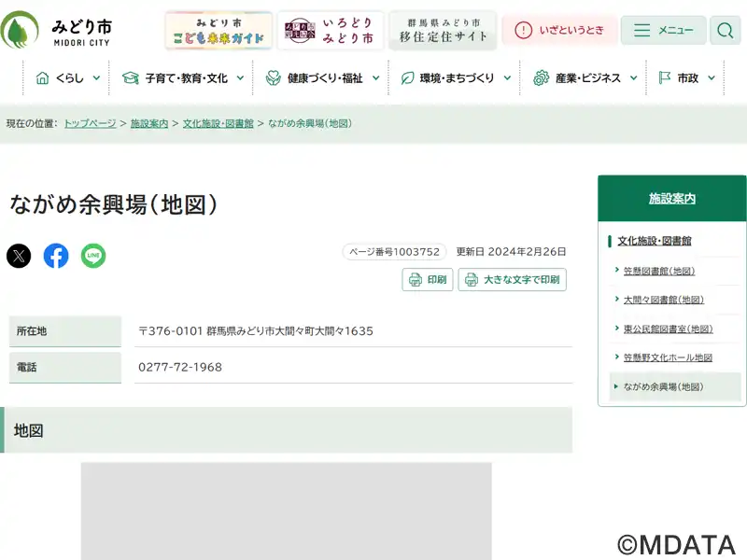Image resolution: width=747 pixels, height=560 pixels.
Task: Open the 健康づくり・福祉 menu
Action: coord(320,78)
